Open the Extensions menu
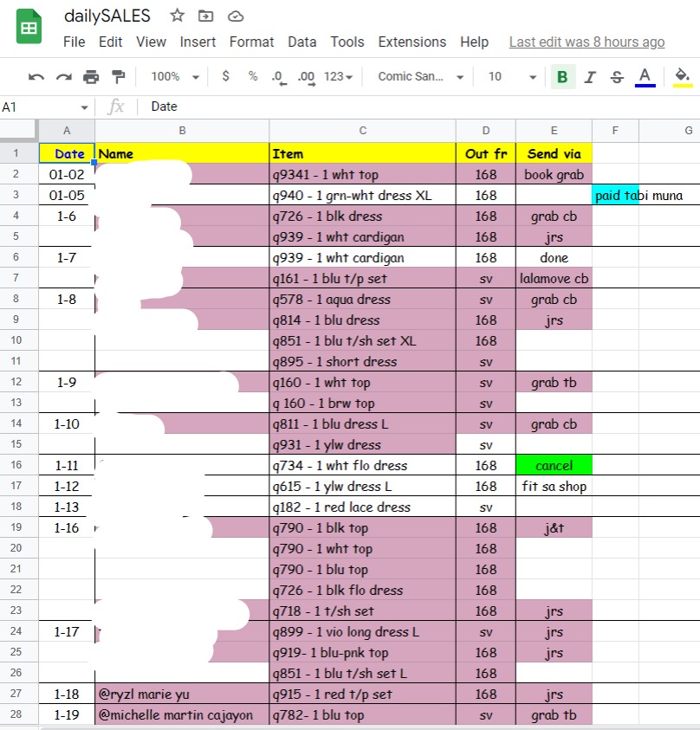The height and width of the screenshot is (730, 700). (412, 42)
